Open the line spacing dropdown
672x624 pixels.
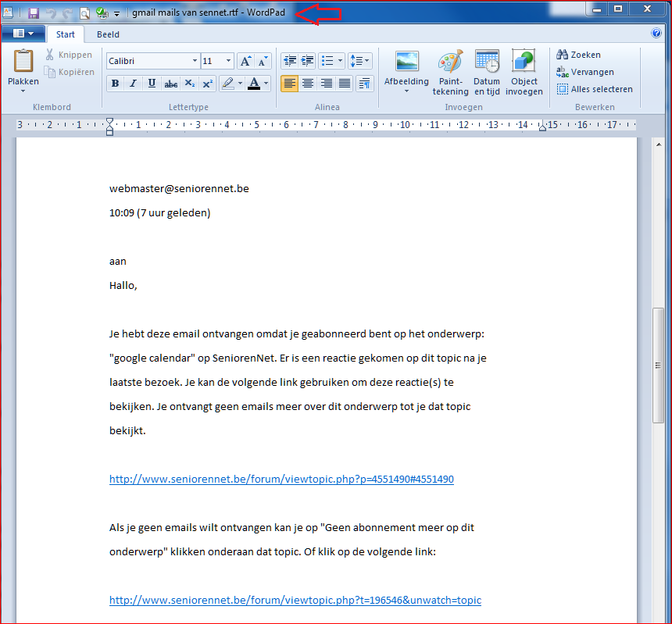click(x=359, y=61)
